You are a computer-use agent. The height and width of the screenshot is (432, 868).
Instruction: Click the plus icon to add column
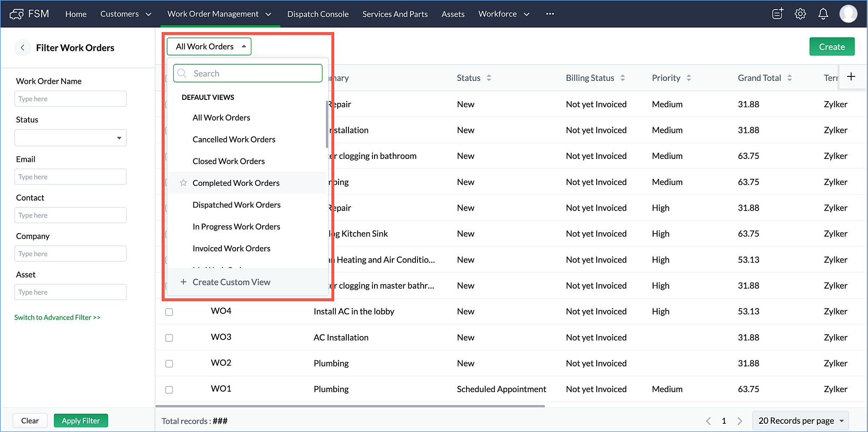tap(851, 77)
